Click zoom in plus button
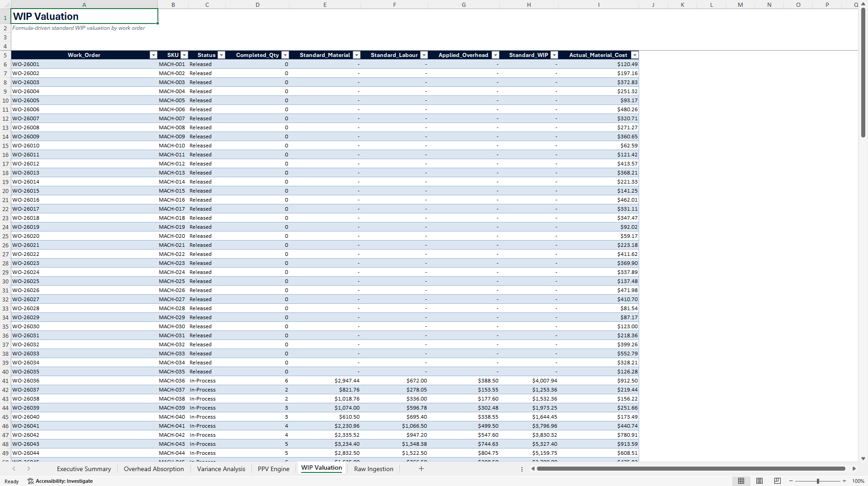868x486 pixels. point(844,481)
